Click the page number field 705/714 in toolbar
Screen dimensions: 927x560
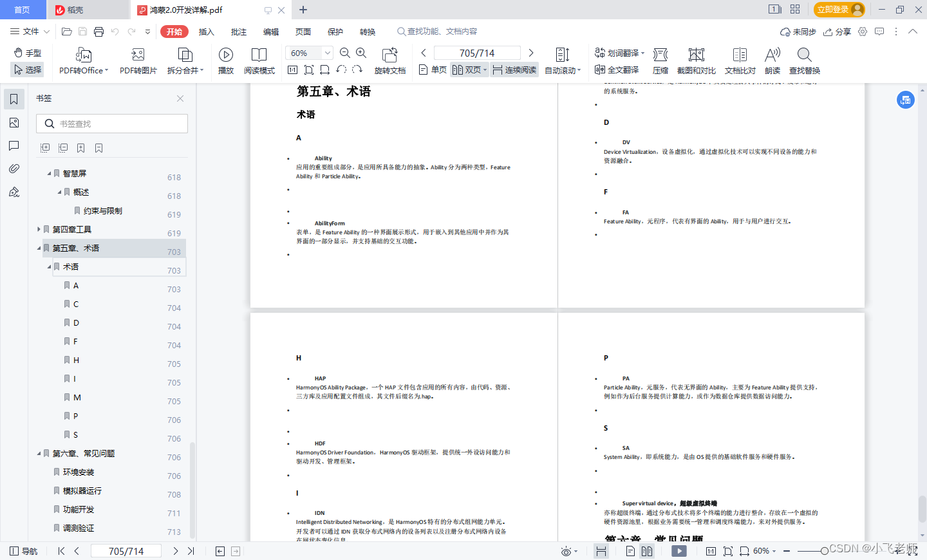(477, 53)
